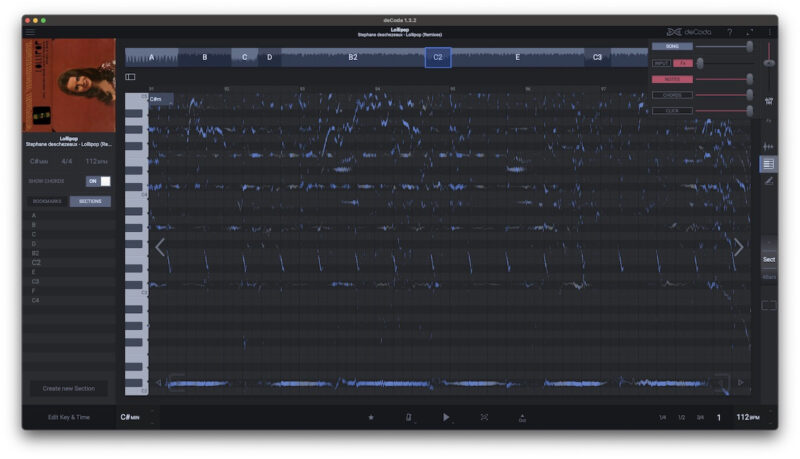This screenshot has width=800, height=459.
Task: Go to previous page with left chevron
Action: (160, 247)
